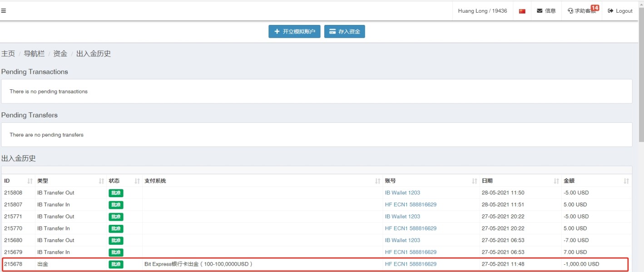Open Huang Long / 19436 profile
644x272 pixels.
(482, 11)
